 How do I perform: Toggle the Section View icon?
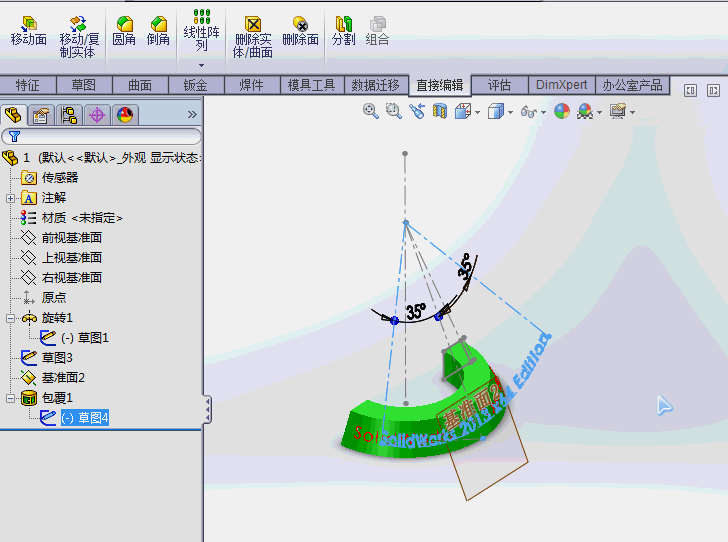[x=440, y=111]
